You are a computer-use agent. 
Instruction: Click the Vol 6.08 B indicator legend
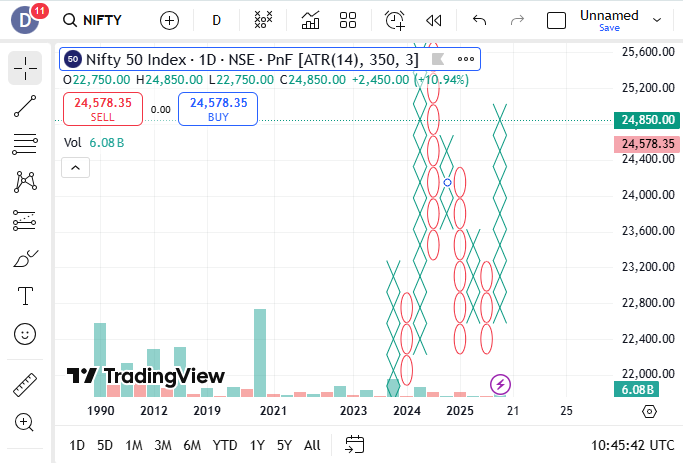tap(94, 143)
